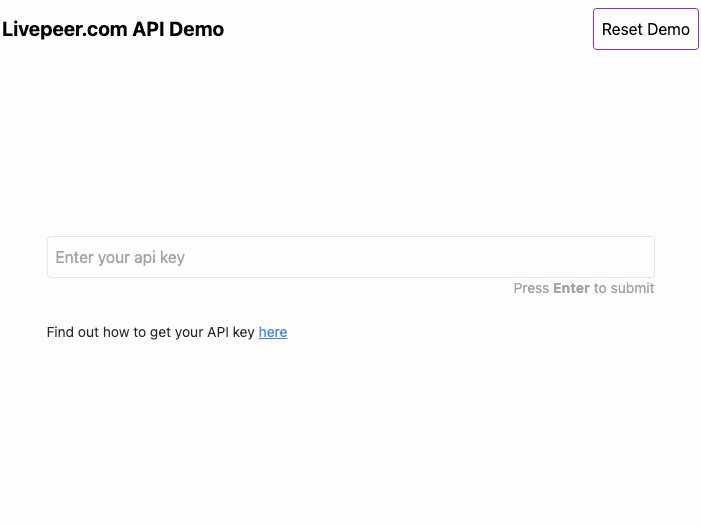Image resolution: width=701 pixels, height=526 pixels.
Task: Visit the link explaining how to get a key
Action: point(273,332)
